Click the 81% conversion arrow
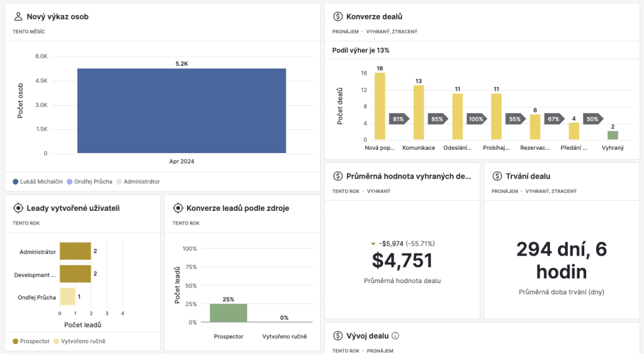The image size is (644, 354). (398, 119)
